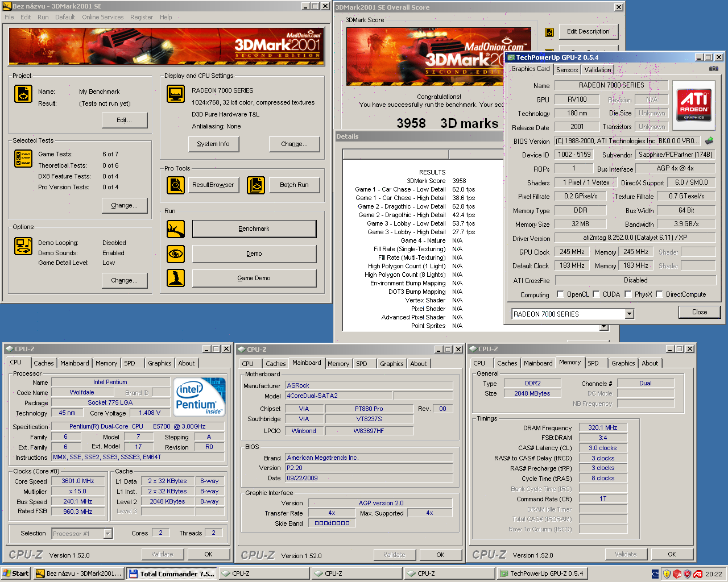Enable the PhysX checkbox in GPU-Z

click(x=628, y=294)
